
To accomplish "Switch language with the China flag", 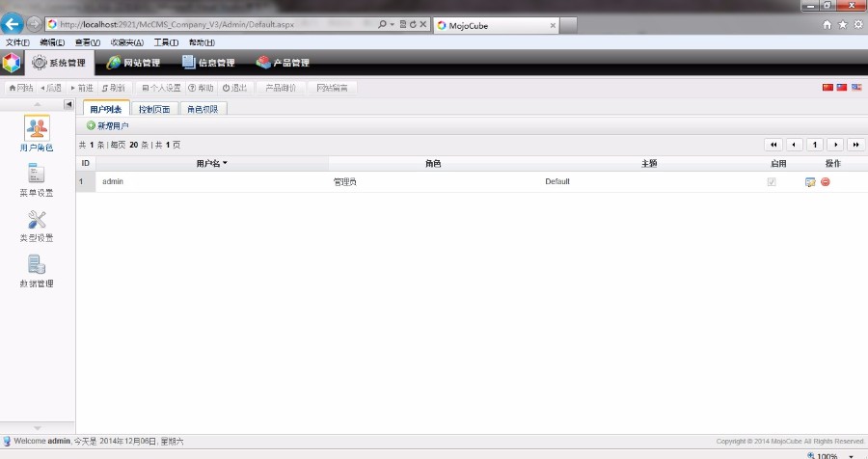I will pyautogui.click(x=827, y=88).
